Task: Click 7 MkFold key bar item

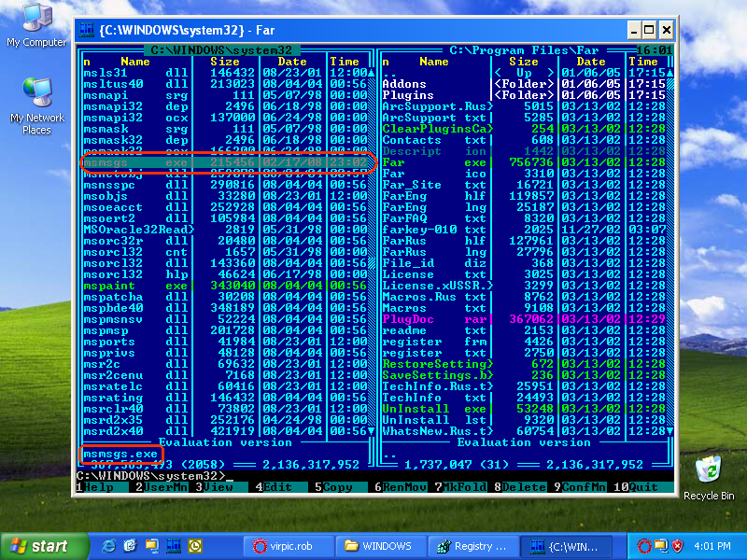Action: pos(460,487)
